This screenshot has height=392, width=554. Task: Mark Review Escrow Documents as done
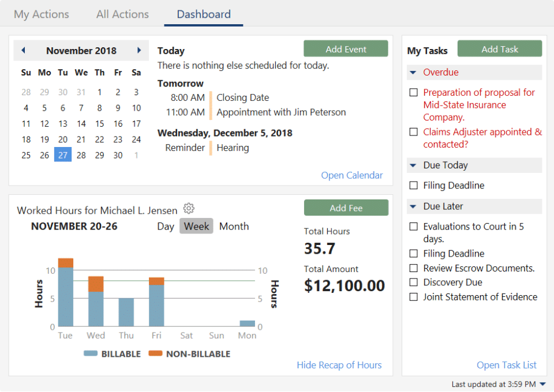click(x=413, y=268)
